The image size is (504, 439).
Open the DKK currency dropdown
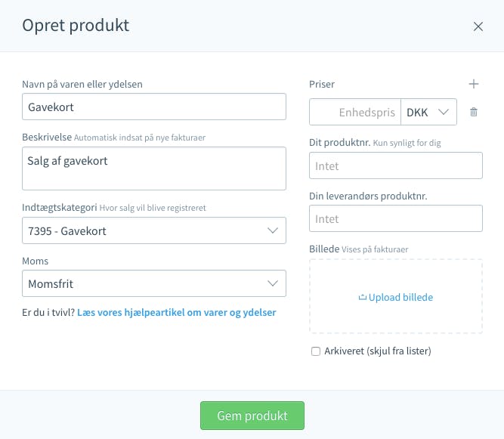pos(428,112)
